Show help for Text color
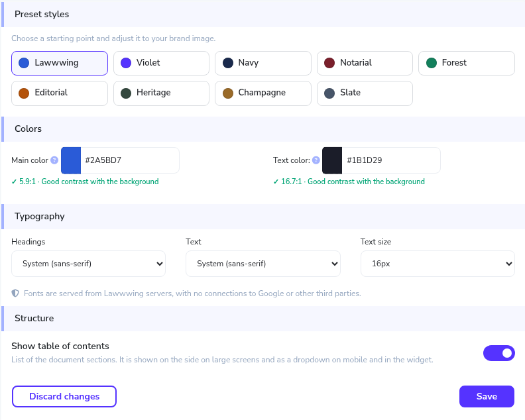 (x=316, y=160)
